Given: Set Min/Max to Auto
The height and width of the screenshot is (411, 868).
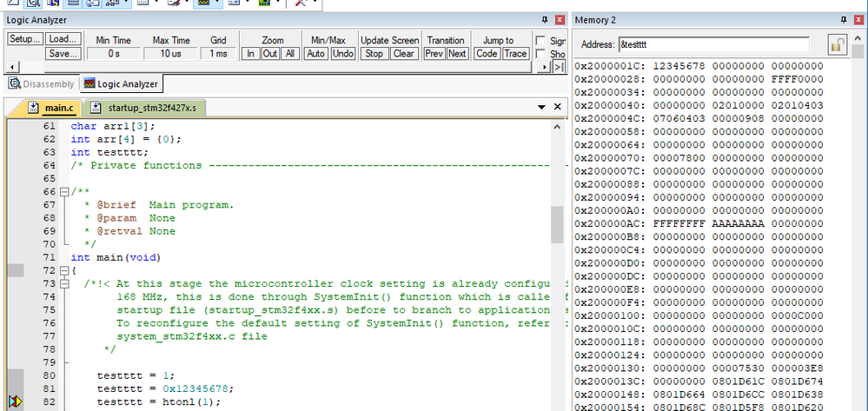Looking at the screenshot, I should tap(316, 54).
